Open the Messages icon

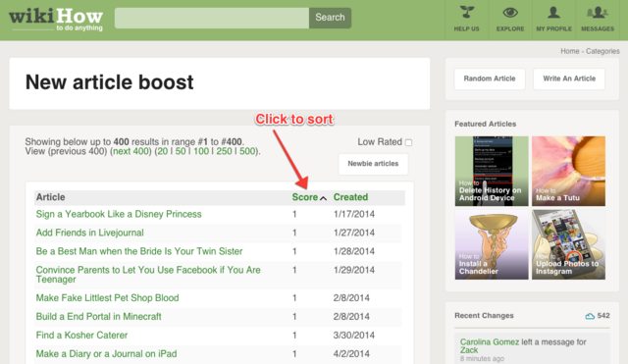(x=598, y=13)
